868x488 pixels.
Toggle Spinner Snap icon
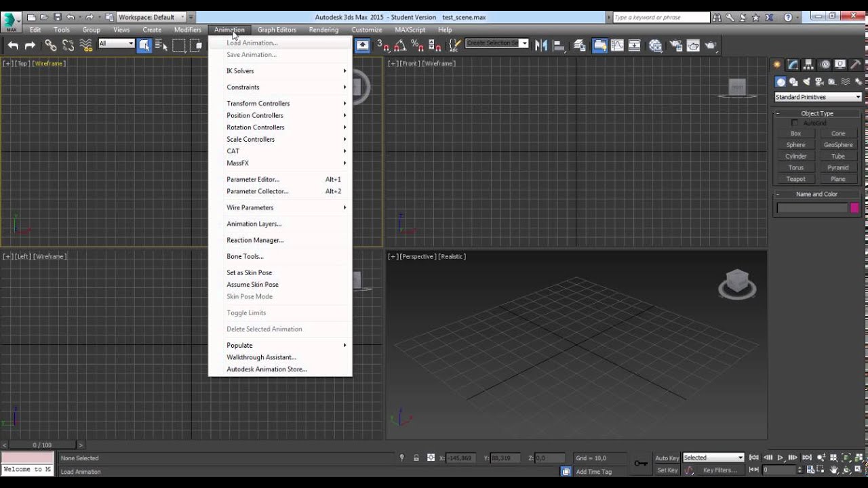[435, 45]
